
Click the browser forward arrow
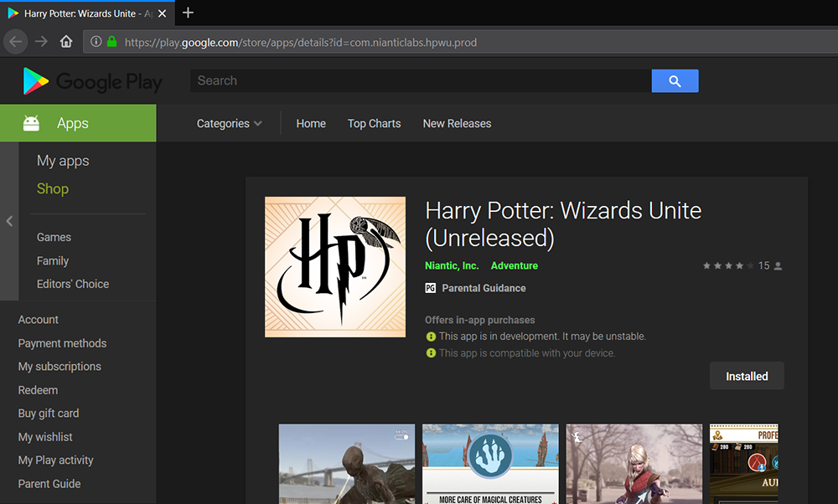click(42, 42)
